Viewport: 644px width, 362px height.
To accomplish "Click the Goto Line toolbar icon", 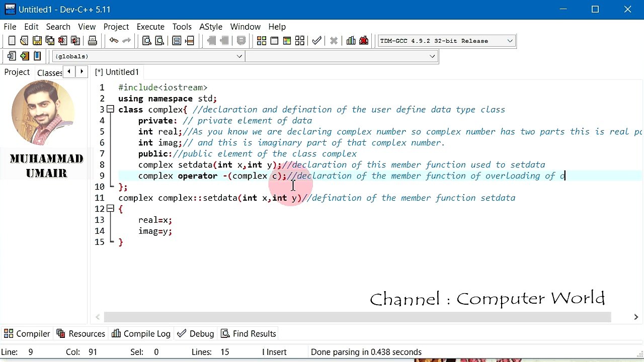I will [190, 41].
